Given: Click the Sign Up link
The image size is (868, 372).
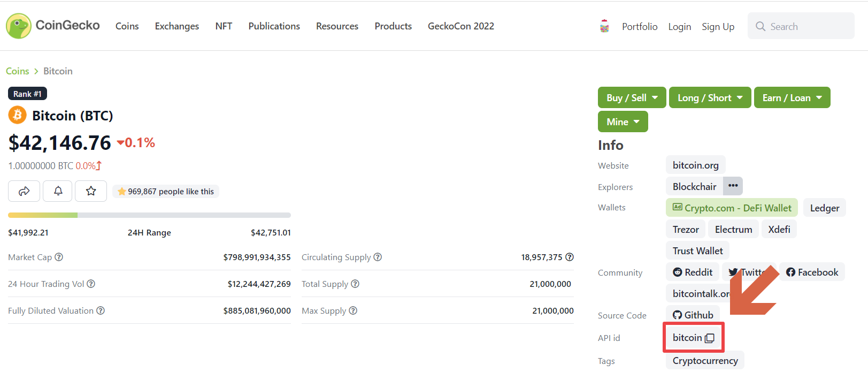Looking at the screenshot, I should pyautogui.click(x=718, y=27).
